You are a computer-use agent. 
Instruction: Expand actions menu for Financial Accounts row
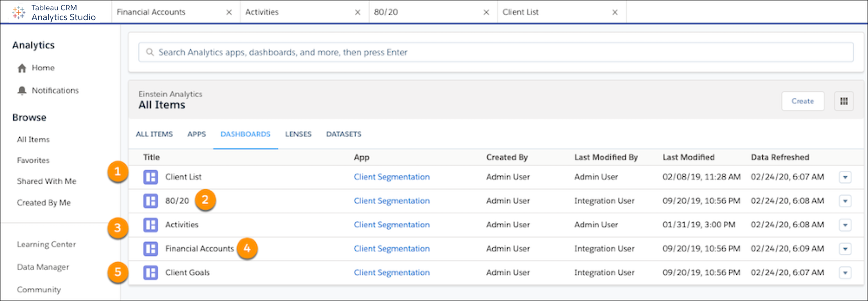coord(845,249)
